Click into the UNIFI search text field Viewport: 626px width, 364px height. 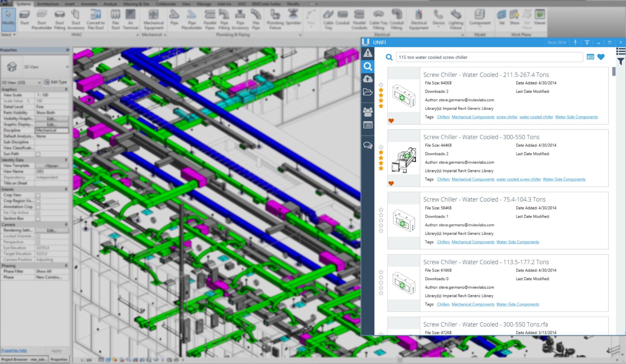coord(489,57)
